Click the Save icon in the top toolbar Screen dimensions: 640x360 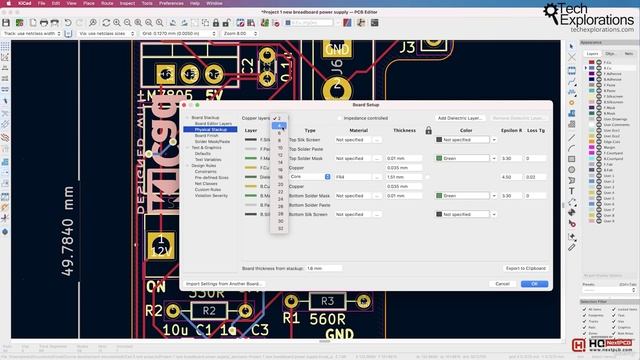[6, 23]
